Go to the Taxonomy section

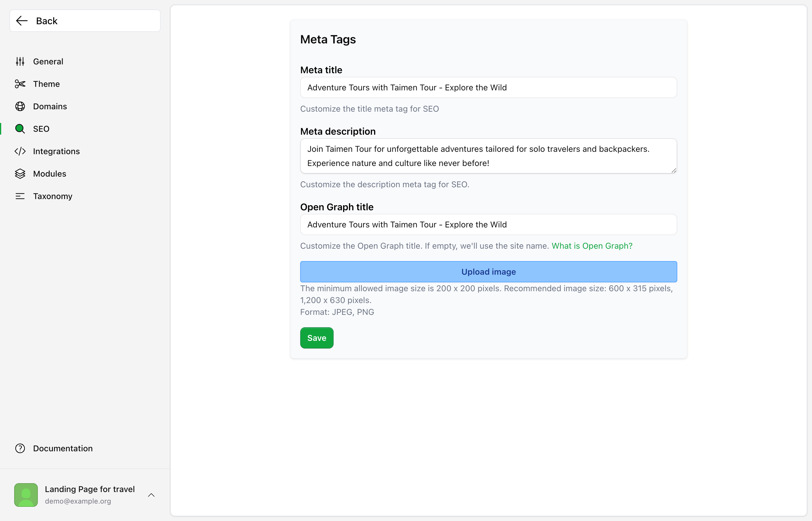point(53,196)
